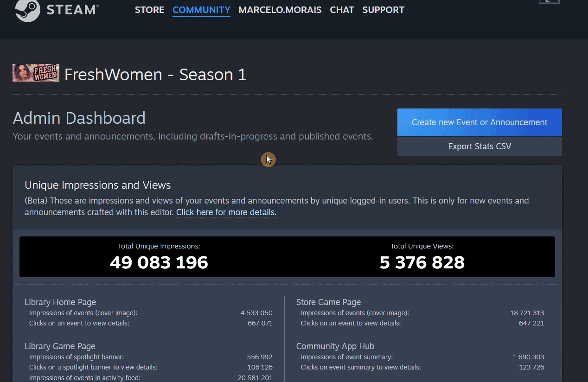Select the Store Game Page heading
This screenshot has height=382, width=588.
pyautogui.click(x=328, y=302)
